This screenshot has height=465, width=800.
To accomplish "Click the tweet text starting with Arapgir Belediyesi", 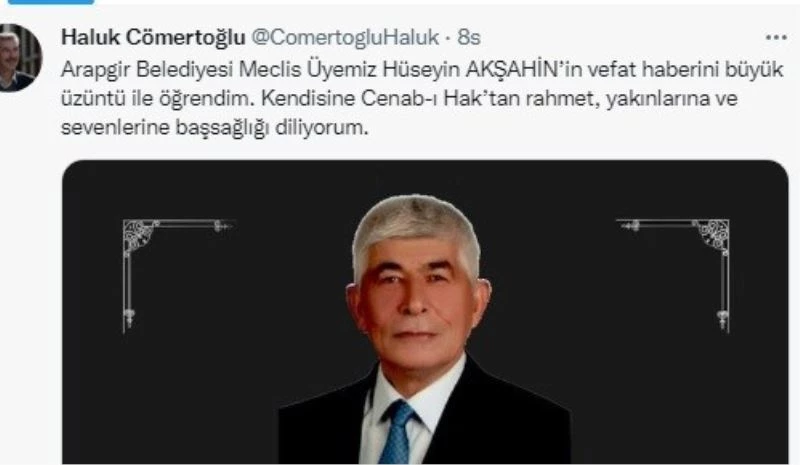I will click(x=421, y=98).
